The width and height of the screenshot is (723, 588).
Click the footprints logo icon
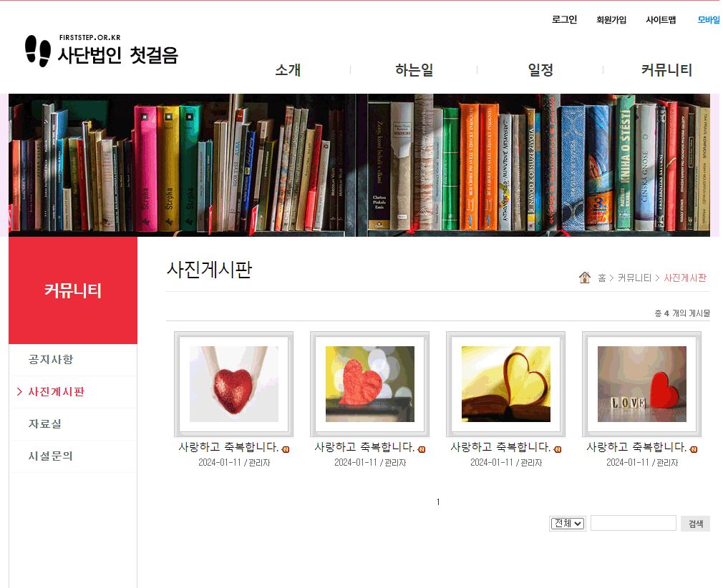click(x=38, y=51)
